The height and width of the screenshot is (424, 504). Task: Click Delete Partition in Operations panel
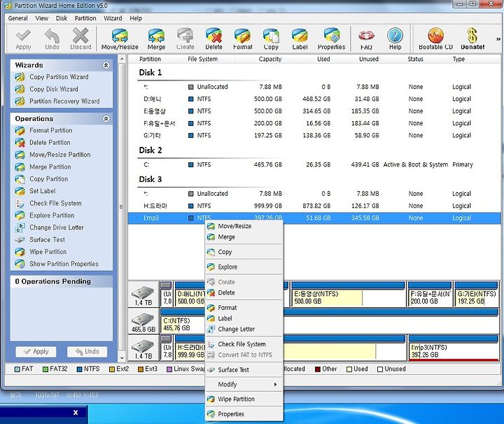[50, 143]
